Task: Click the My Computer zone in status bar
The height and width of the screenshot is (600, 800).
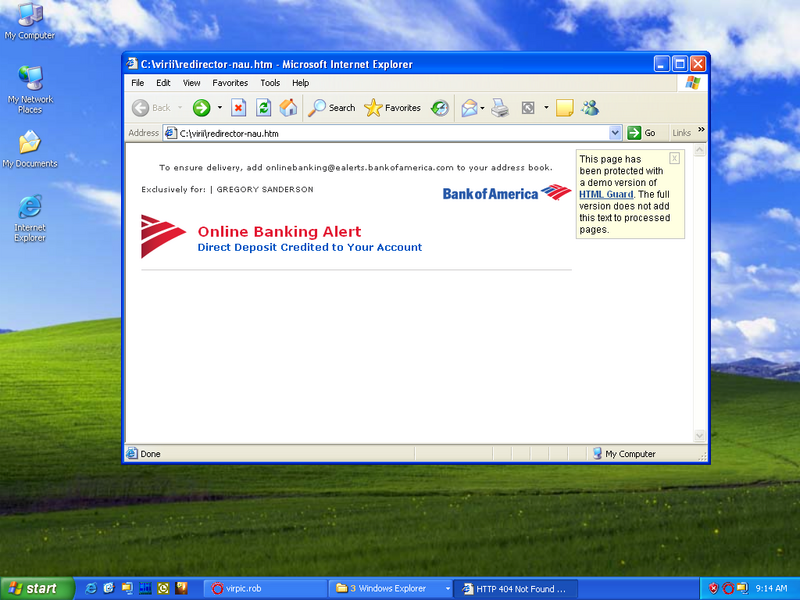Action: (624, 454)
